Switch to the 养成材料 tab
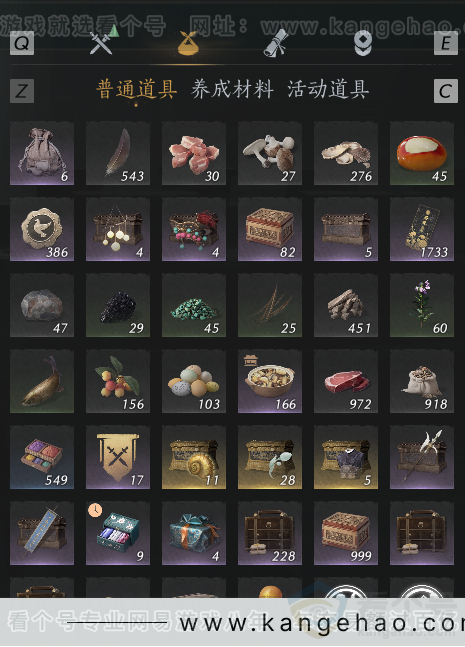This screenshot has height=647, width=465. (x=232, y=90)
